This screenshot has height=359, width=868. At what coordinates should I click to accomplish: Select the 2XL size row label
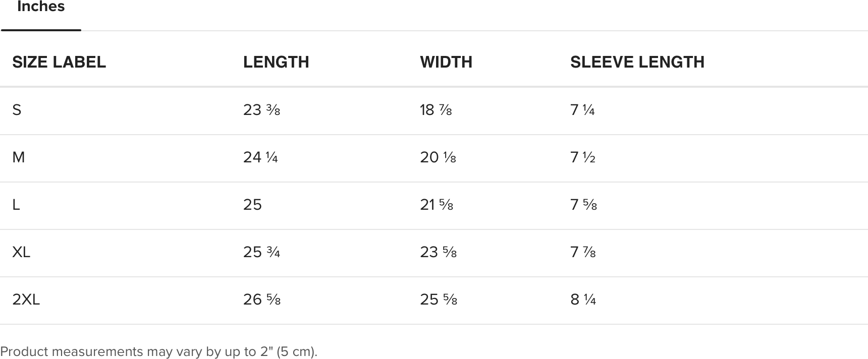[x=26, y=300]
